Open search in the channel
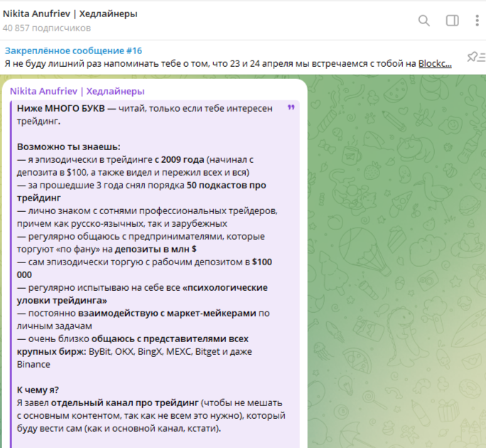486x448 pixels. tap(423, 21)
